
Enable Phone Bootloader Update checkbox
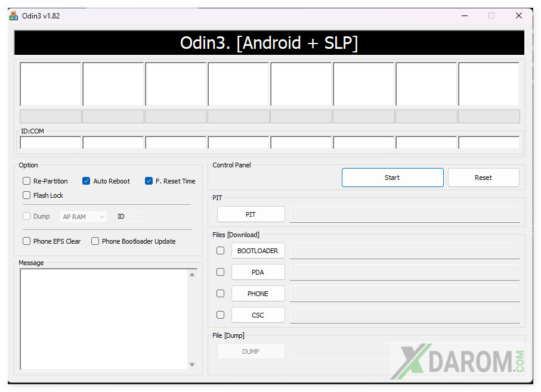click(x=95, y=241)
